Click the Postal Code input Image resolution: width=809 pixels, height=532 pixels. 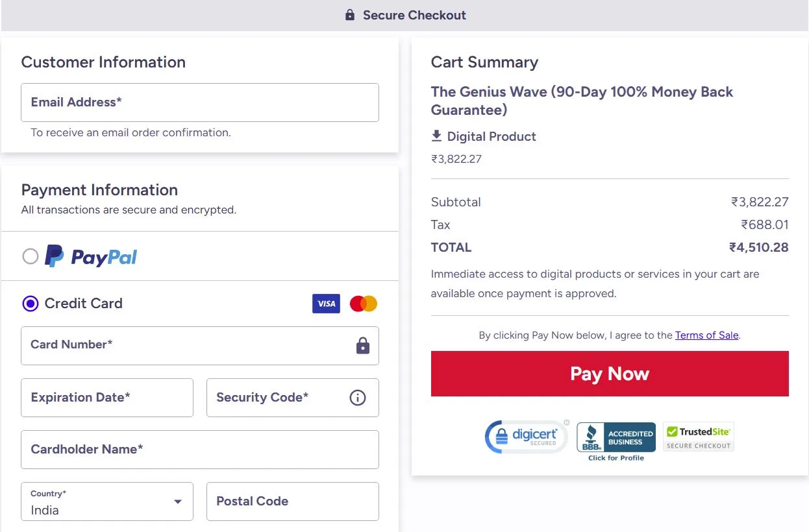point(293,502)
